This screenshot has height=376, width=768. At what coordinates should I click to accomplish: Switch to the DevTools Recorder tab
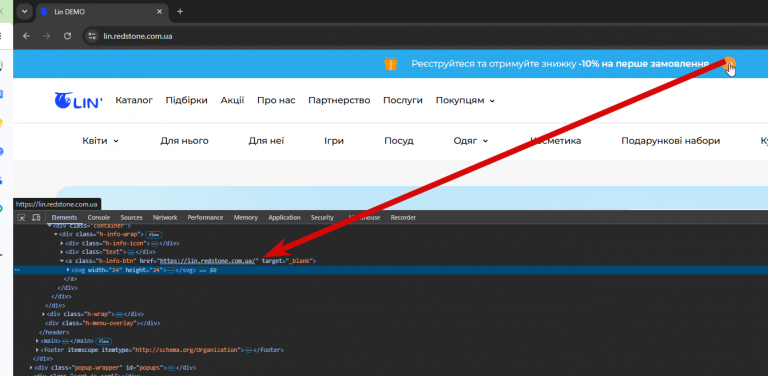[x=403, y=217]
